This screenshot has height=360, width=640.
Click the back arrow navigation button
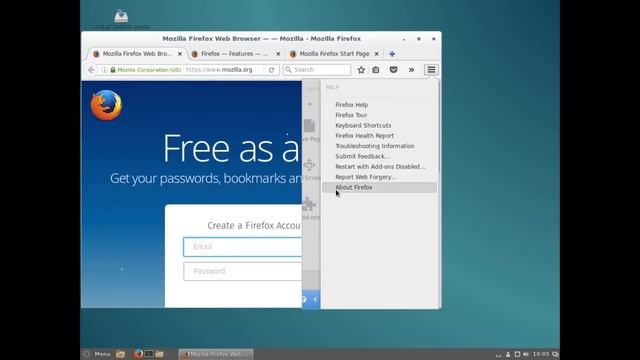click(91, 70)
